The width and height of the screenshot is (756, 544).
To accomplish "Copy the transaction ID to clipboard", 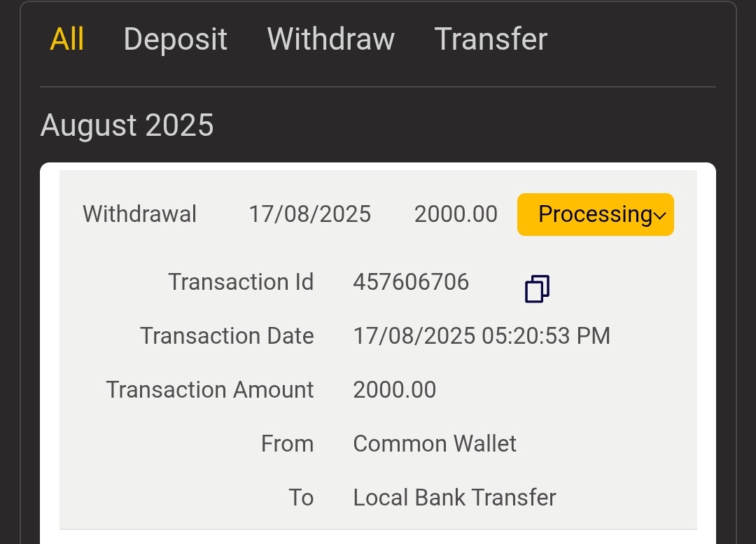I will coord(537,288).
